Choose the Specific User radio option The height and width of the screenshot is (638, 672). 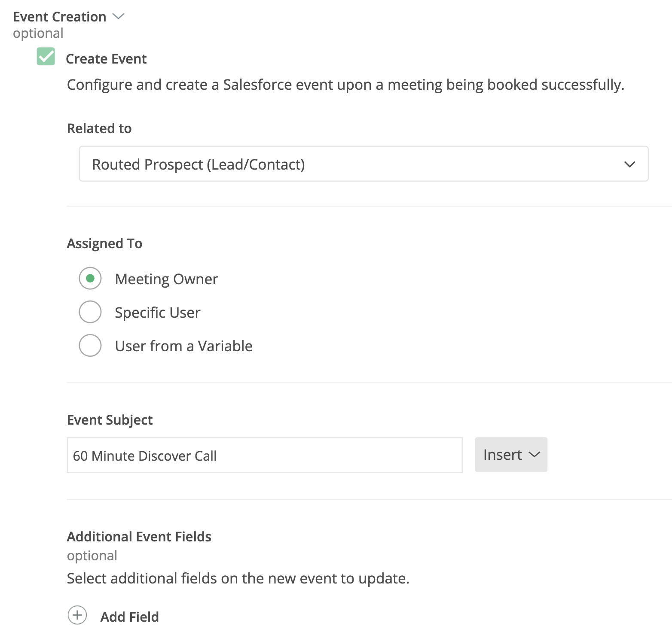pos(90,312)
